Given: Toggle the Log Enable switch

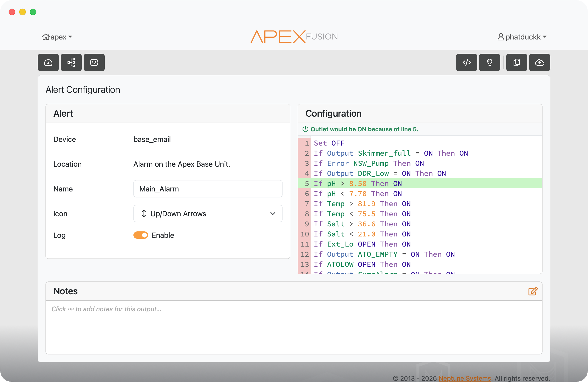Looking at the screenshot, I should pos(141,235).
